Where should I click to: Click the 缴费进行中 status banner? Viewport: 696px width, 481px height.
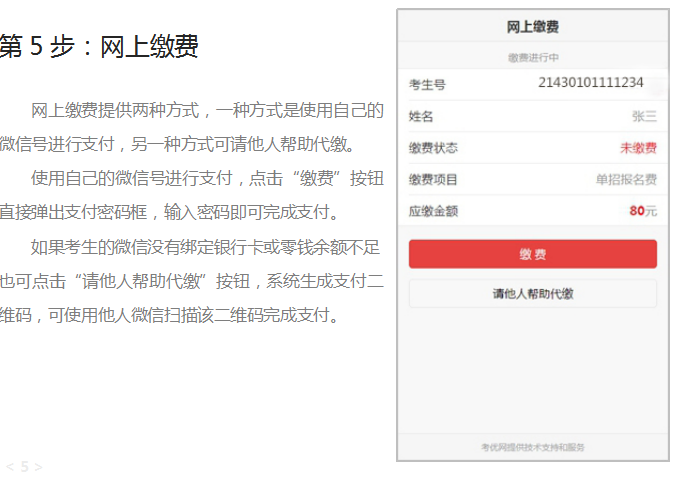pos(532,58)
